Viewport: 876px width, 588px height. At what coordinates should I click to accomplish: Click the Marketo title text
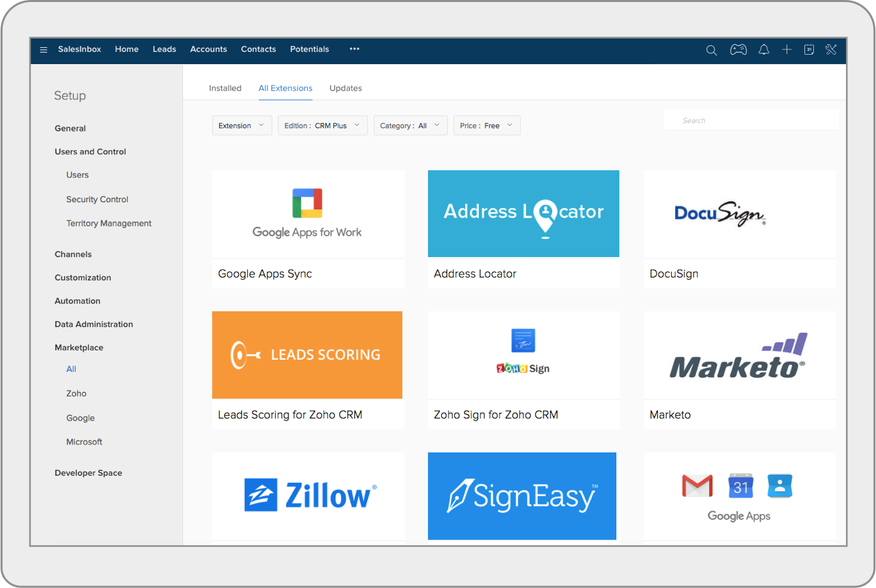coord(670,414)
